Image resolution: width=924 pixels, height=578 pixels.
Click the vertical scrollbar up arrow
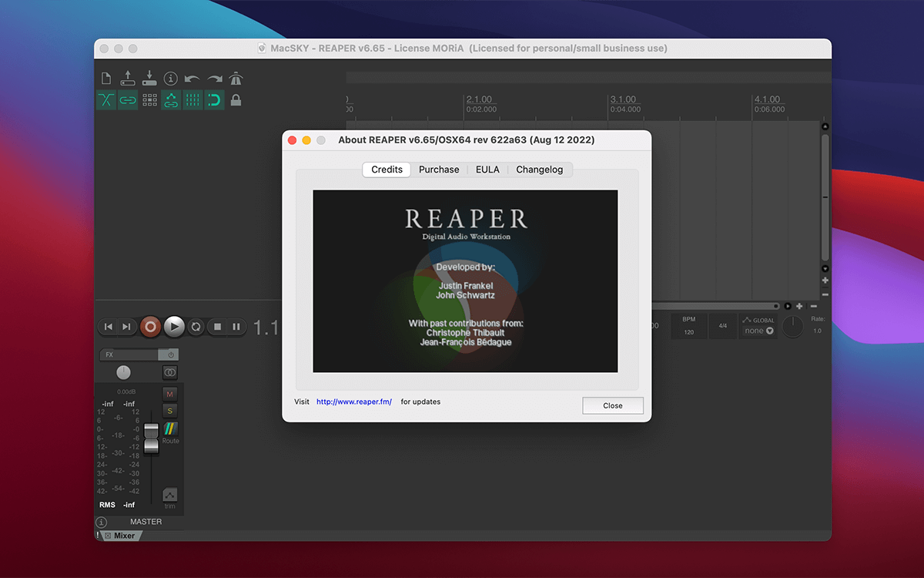(825, 126)
